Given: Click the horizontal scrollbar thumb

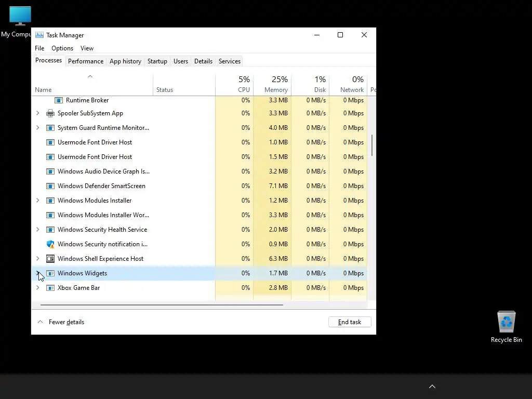Looking at the screenshot, I should tap(162, 304).
